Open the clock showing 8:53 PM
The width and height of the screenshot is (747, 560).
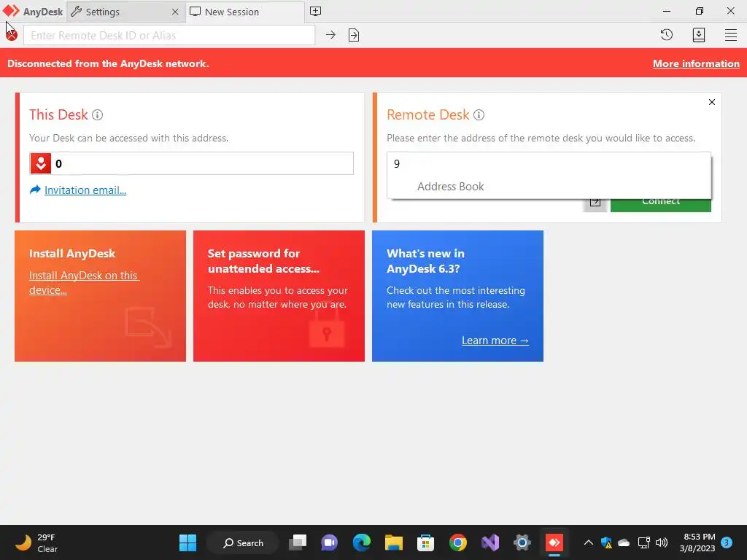(697, 542)
